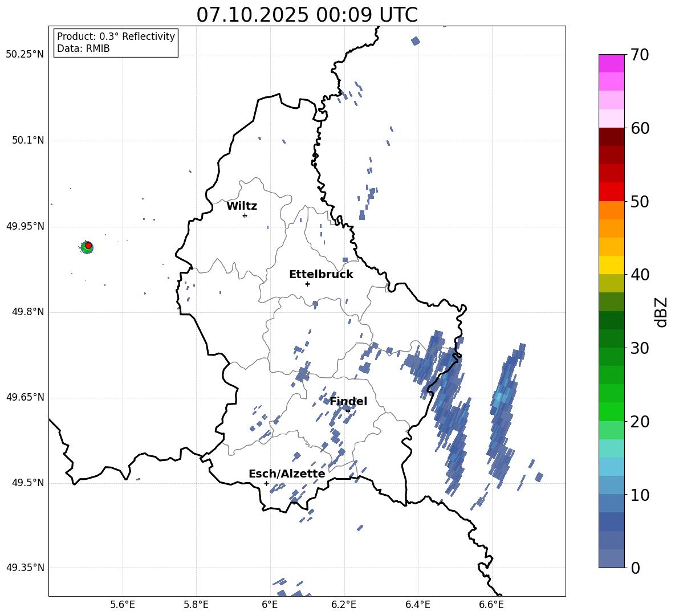The image size is (675, 616).
Task: Click the 70 tick on the colorbar
Action: click(640, 55)
